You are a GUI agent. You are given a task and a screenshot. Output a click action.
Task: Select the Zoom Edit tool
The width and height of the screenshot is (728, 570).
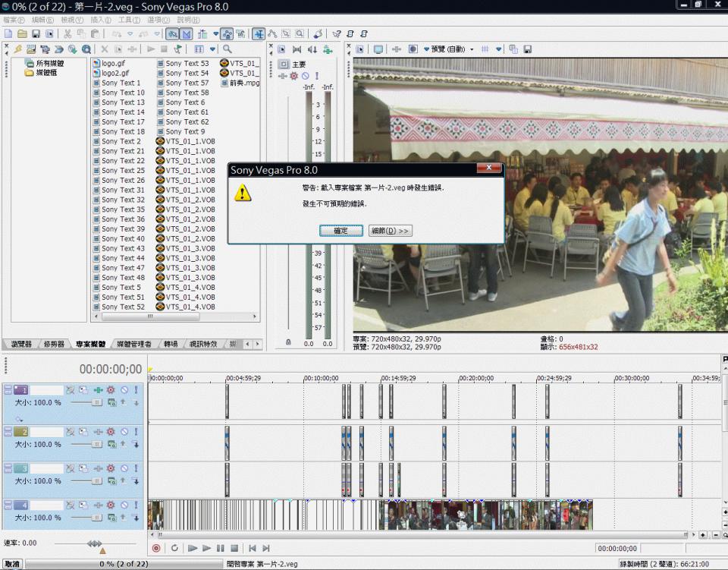tap(300, 34)
